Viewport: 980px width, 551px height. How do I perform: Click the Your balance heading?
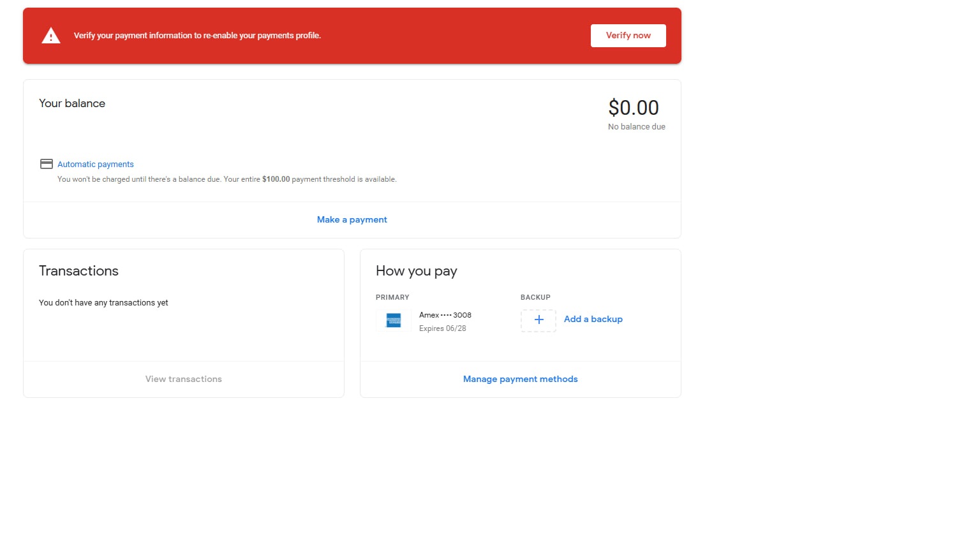[72, 103]
